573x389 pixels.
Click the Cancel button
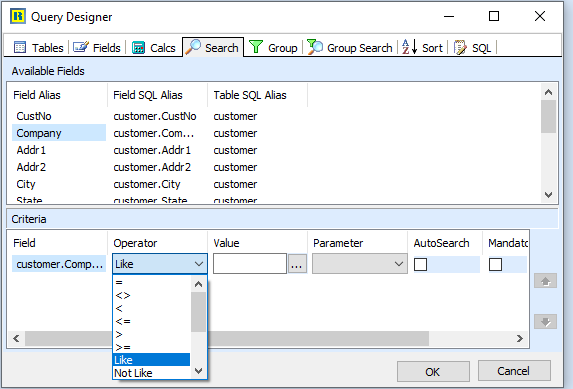point(514,371)
